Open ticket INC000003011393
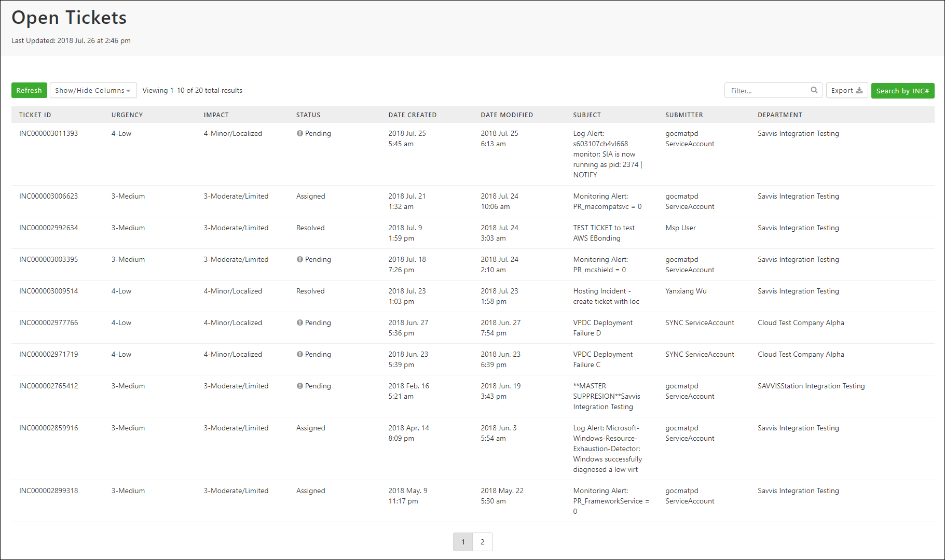This screenshot has height=560, width=945. (x=49, y=133)
